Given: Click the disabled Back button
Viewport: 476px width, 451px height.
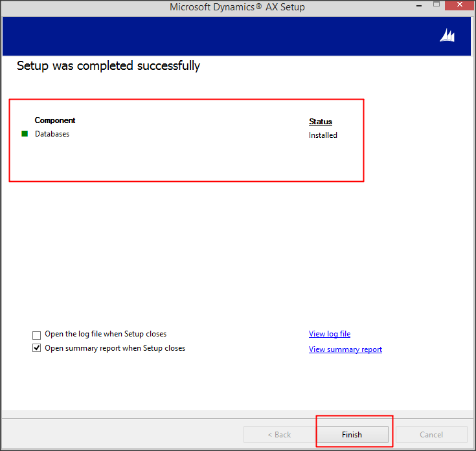Looking at the screenshot, I should tap(279, 434).
